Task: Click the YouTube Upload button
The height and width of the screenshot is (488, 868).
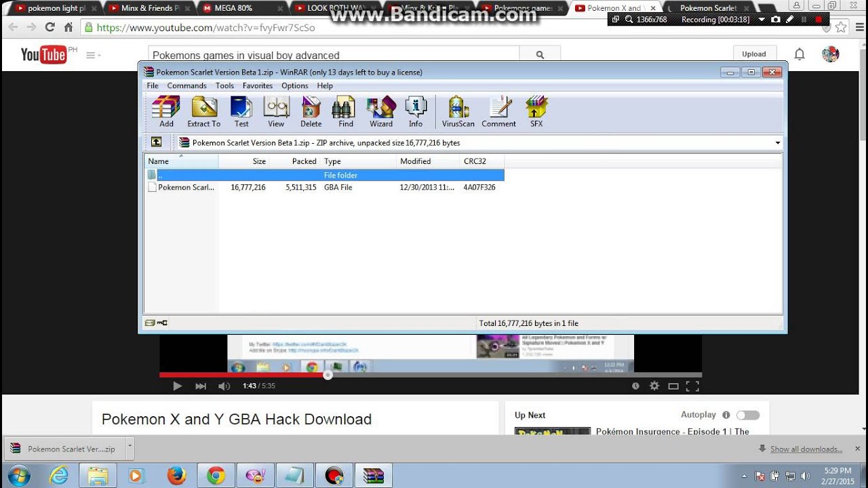Action: click(753, 54)
